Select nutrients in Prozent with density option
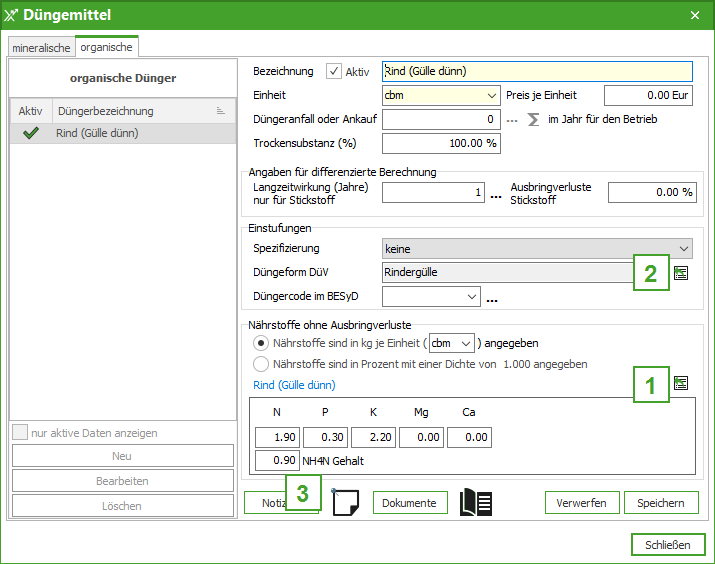 261,364
